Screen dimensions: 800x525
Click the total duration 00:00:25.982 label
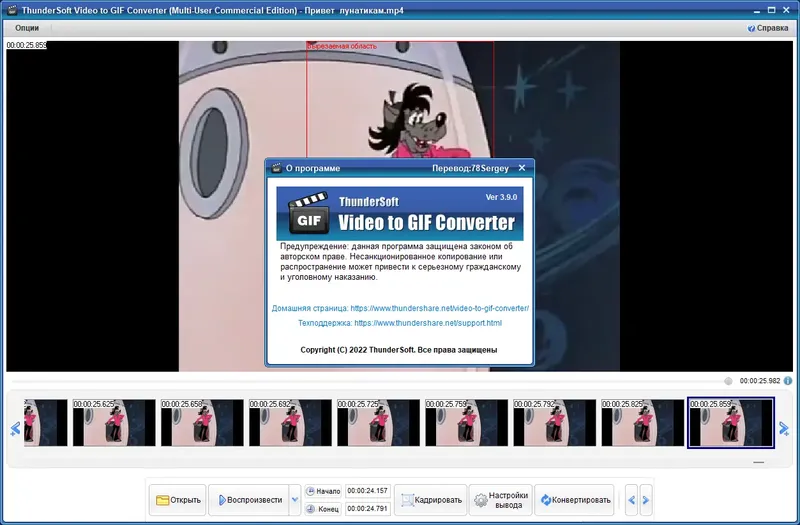pyautogui.click(x=760, y=381)
